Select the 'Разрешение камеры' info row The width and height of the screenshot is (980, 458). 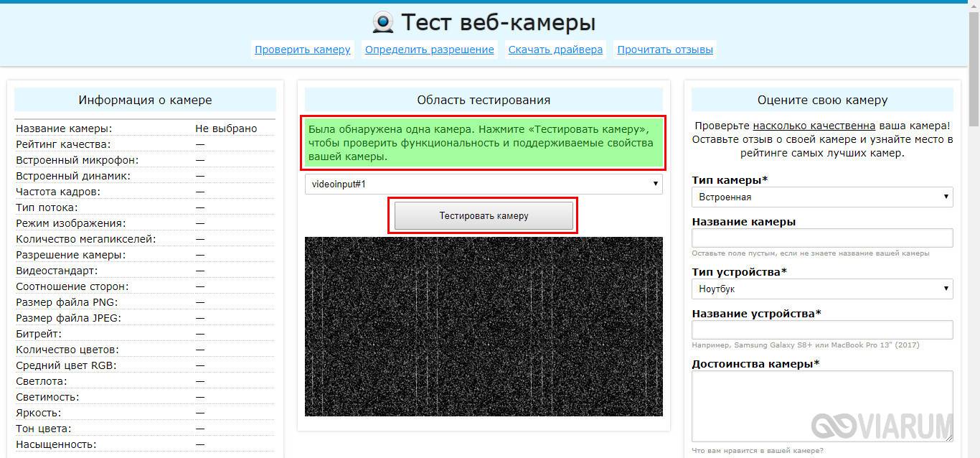click(145, 255)
